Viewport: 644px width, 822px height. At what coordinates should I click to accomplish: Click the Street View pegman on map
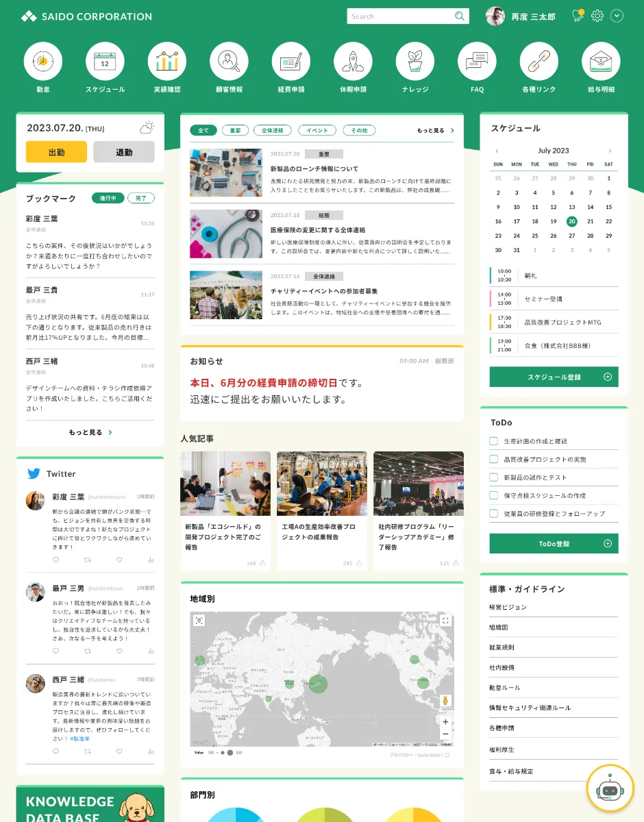[x=445, y=701]
